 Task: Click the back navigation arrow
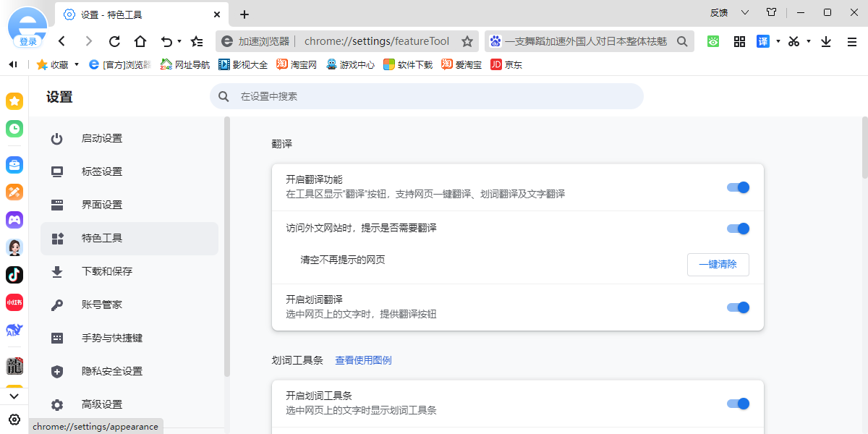coord(62,41)
